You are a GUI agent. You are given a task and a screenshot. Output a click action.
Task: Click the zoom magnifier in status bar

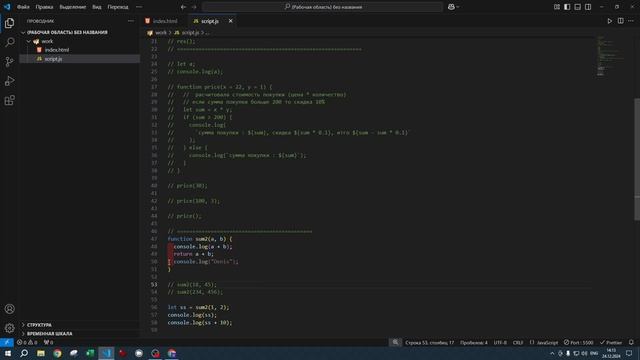395,342
